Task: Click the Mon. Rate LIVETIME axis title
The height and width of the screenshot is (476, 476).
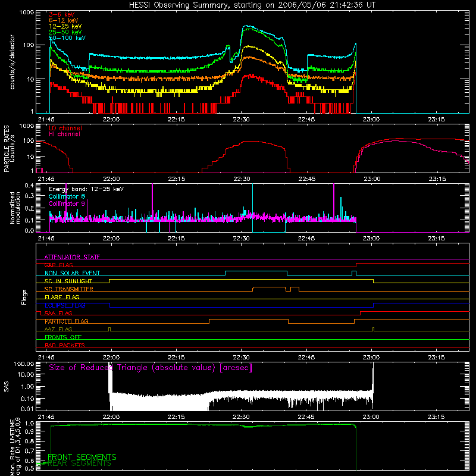Action: 15,447
